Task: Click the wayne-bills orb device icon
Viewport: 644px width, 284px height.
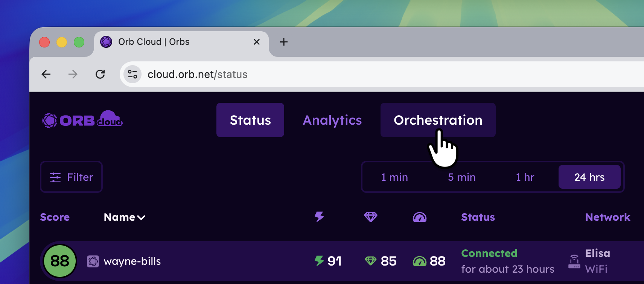Action: pyautogui.click(x=93, y=261)
